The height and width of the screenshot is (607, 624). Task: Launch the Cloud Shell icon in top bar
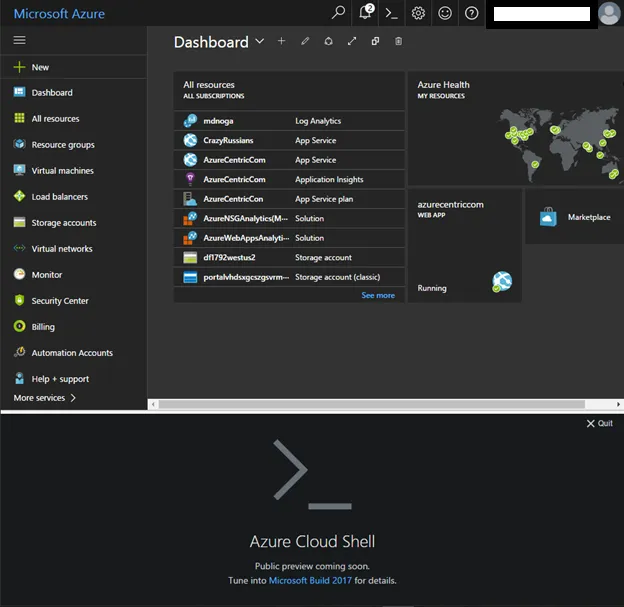point(391,13)
